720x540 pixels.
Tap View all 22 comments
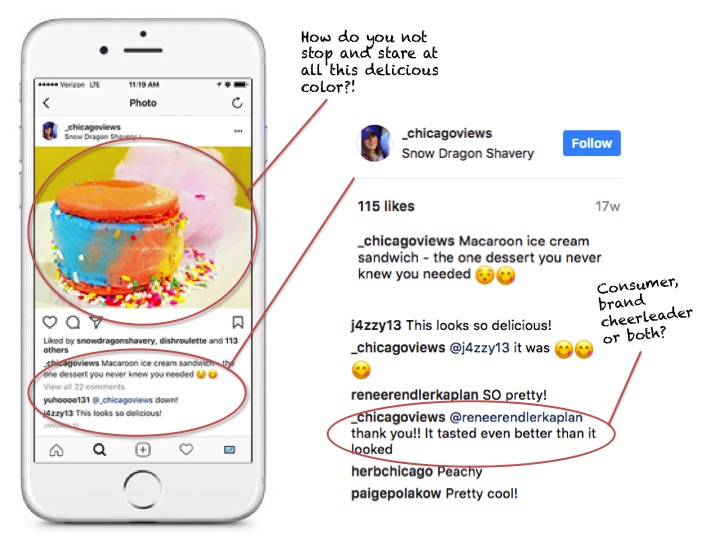point(84,387)
